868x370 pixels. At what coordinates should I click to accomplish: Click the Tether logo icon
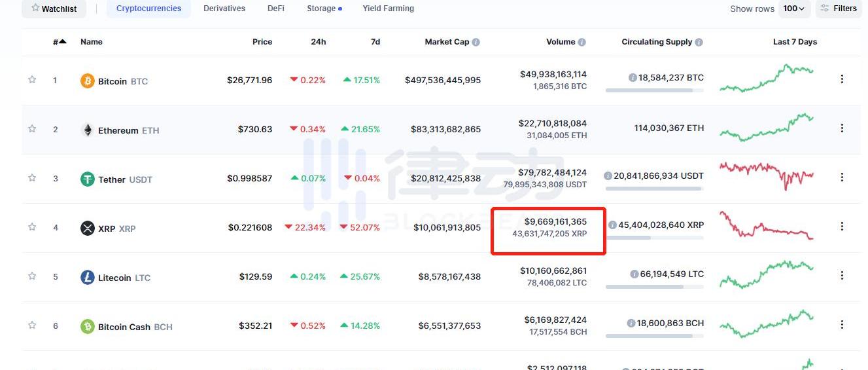87,179
